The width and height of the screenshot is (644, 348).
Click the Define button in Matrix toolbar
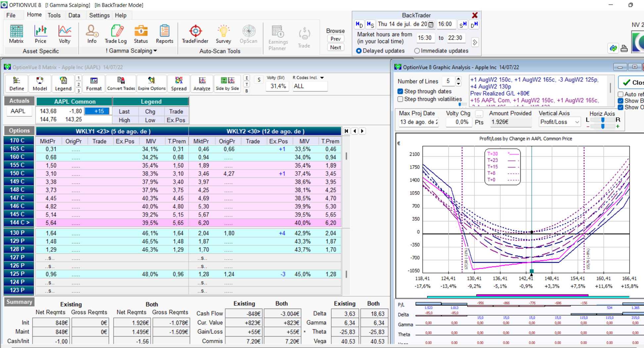point(17,84)
